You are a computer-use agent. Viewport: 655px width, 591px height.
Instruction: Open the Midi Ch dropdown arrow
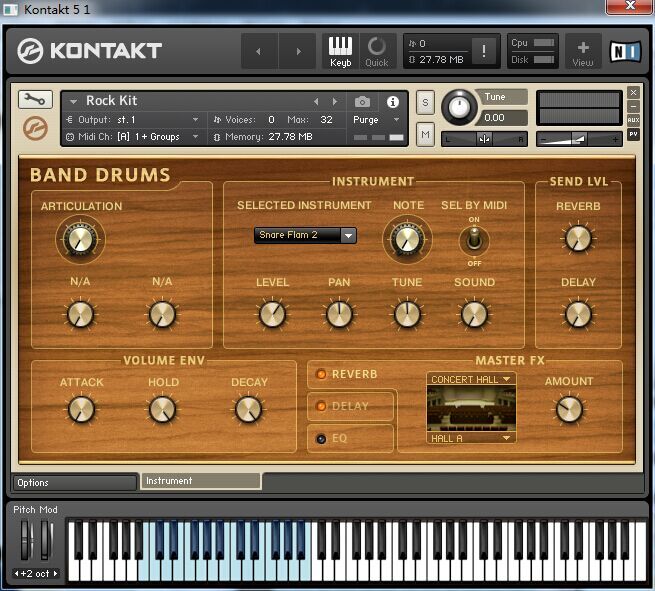pos(195,137)
